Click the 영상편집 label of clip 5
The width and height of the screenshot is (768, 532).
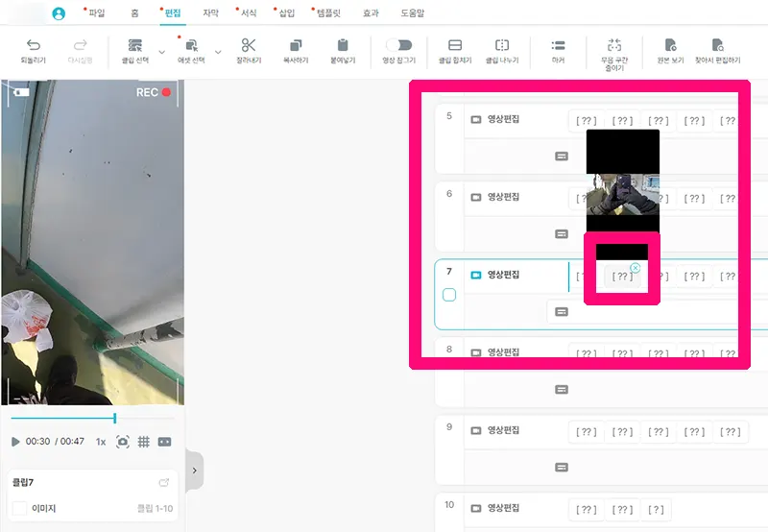(503, 119)
